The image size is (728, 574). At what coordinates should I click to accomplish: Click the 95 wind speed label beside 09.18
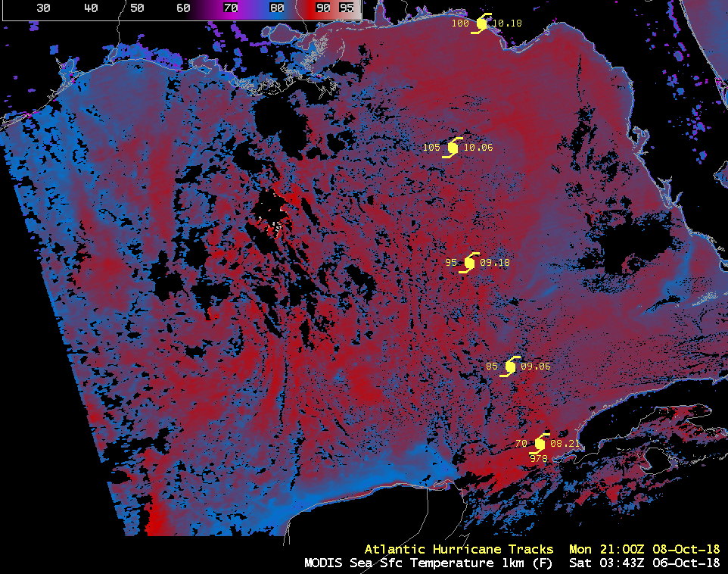[x=451, y=263]
